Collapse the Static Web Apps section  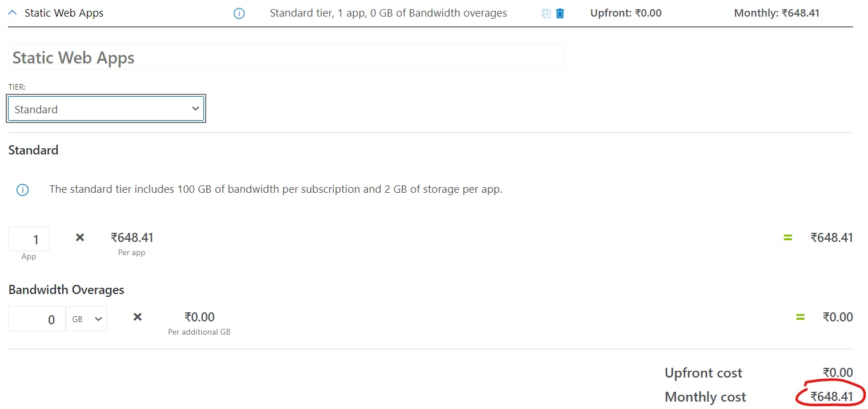[12, 11]
